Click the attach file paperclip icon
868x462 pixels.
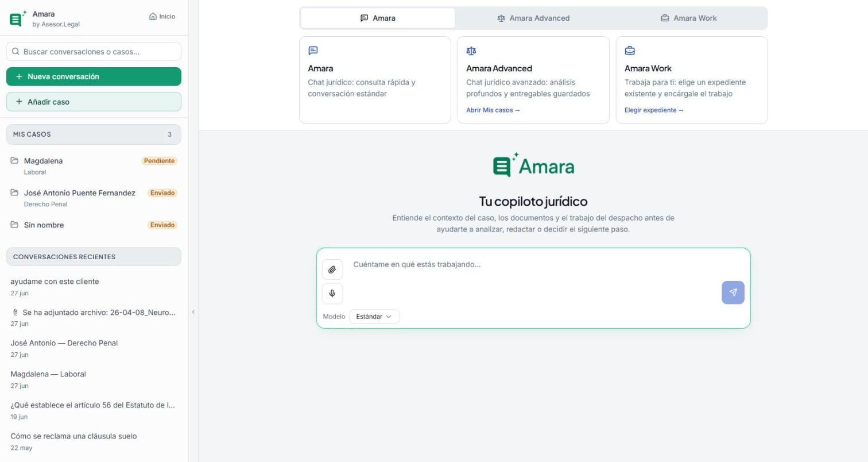tap(332, 269)
